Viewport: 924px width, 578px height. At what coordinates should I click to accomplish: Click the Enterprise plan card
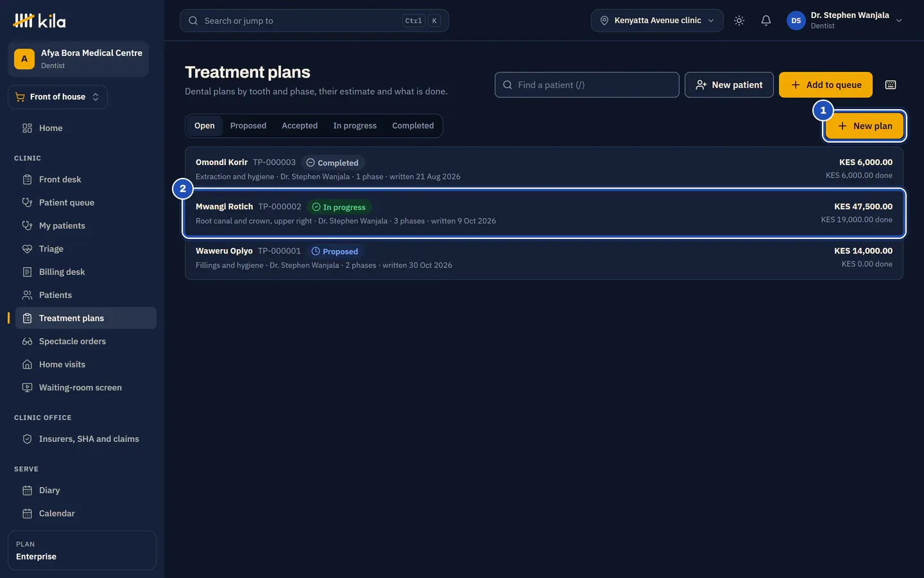click(82, 550)
